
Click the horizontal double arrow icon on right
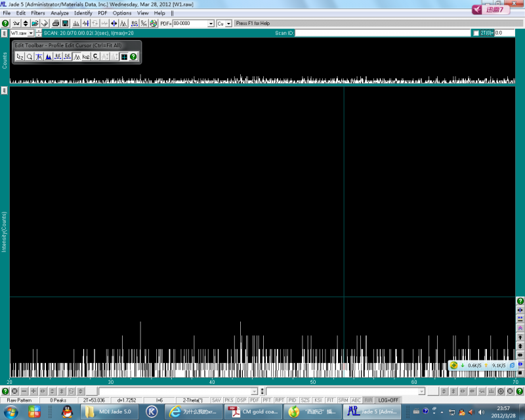pyautogui.click(x=520, y=355)
